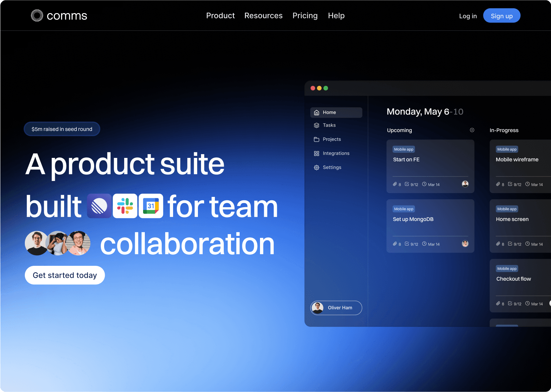Click the Slack icon in headline
551x392 pixels.
point(125,206)
